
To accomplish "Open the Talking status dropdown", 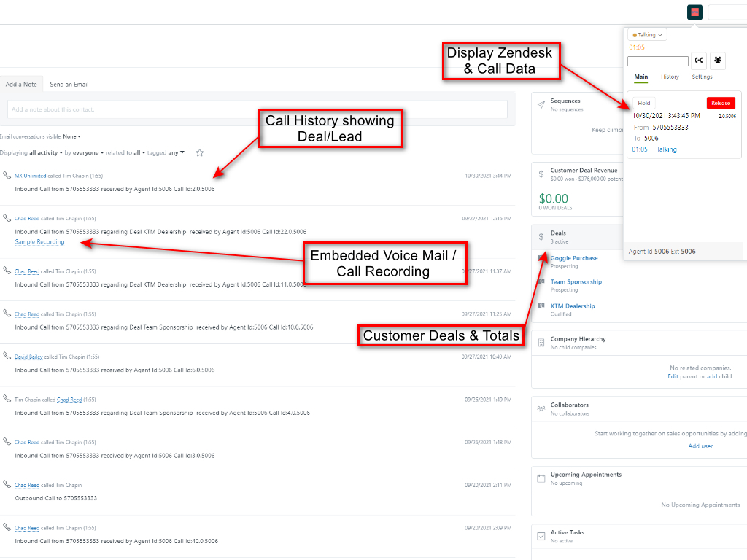I will tap(647, 35).
